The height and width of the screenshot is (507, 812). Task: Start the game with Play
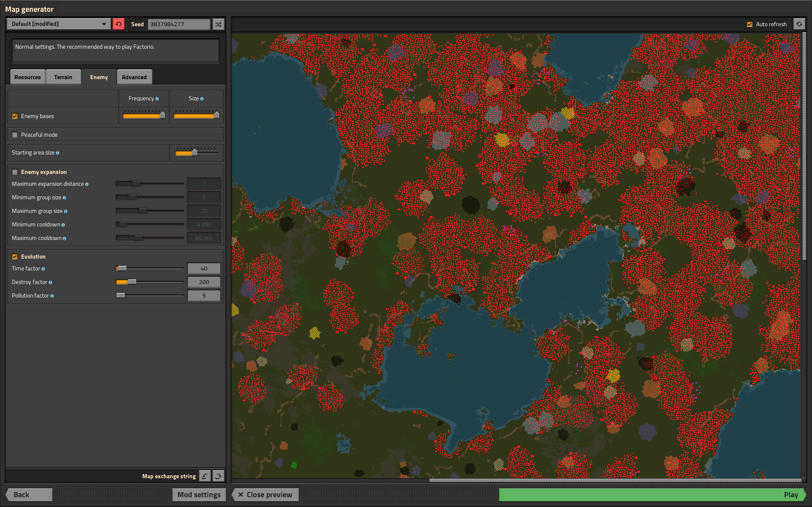[x=652, y=495]
